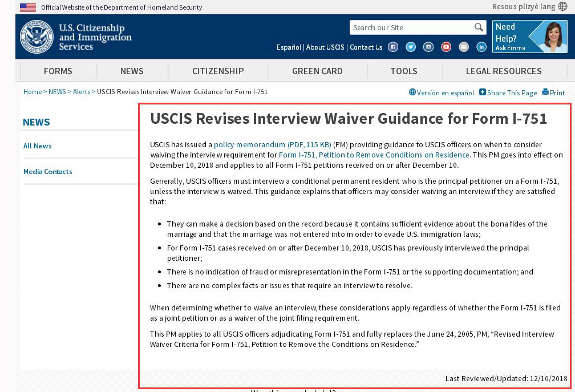The image size is (575, 392).
Task: Click the Search our Site field
Action: click(x=411, y=27)
